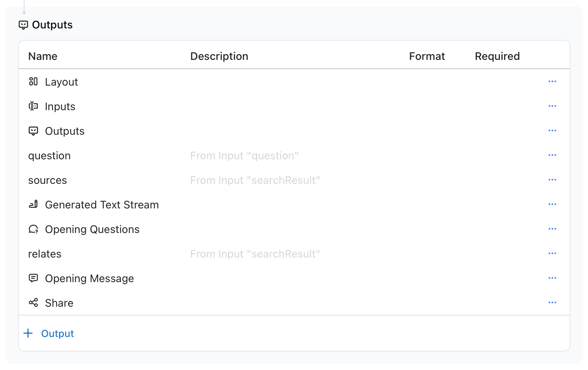Edit the sources description field

pyautogui.click(x=255, y=180)
